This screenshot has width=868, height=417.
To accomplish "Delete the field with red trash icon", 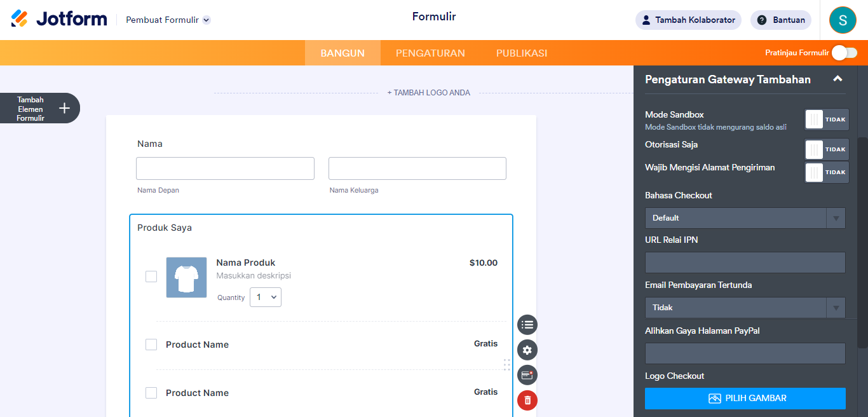I will [x=527, y=400].
